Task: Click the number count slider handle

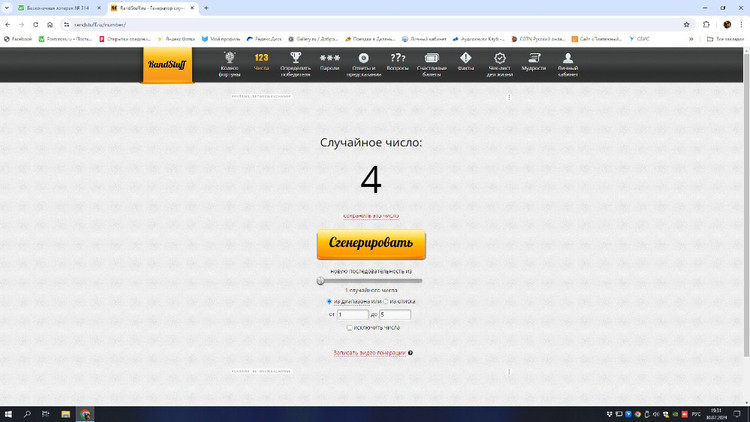Action: [321, 281]
